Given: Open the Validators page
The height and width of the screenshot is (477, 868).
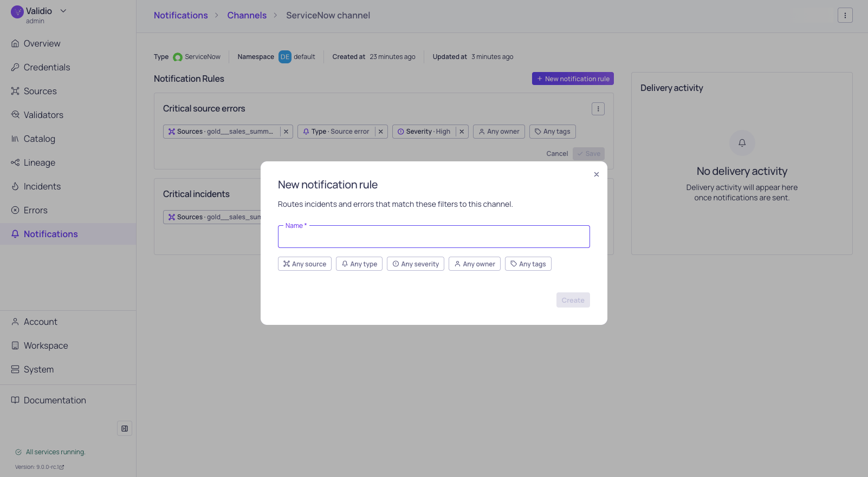Looking at the screenshot, I should (x=68, y=115).
